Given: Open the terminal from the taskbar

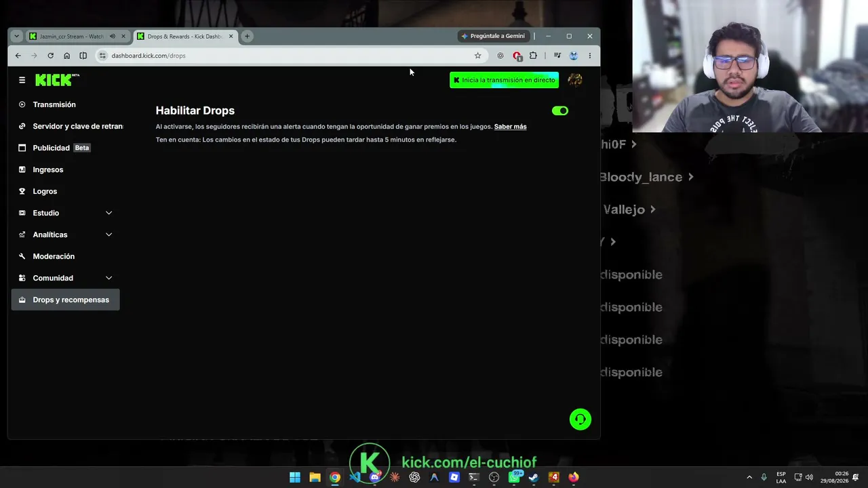Looking at the screenshot, I should 474,477.
